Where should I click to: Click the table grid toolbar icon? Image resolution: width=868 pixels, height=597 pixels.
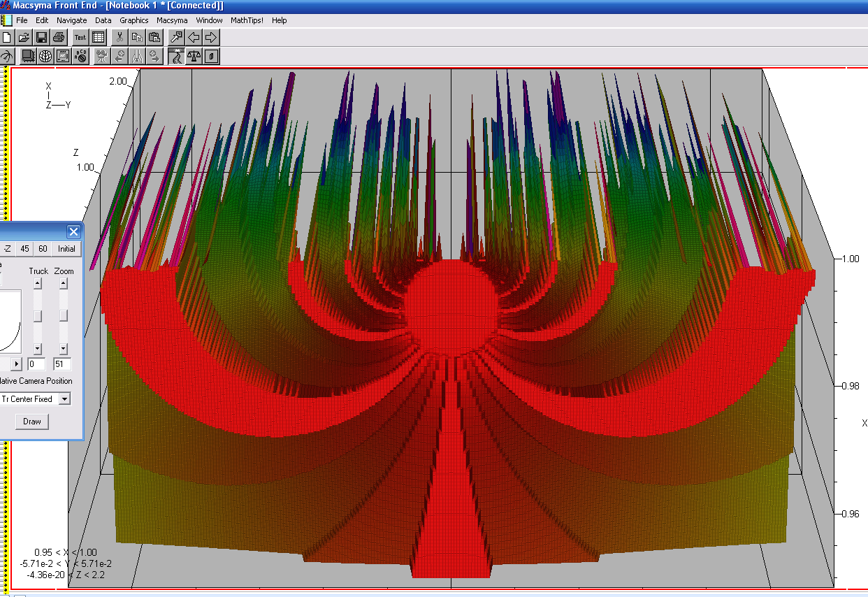tap(98, 38)
